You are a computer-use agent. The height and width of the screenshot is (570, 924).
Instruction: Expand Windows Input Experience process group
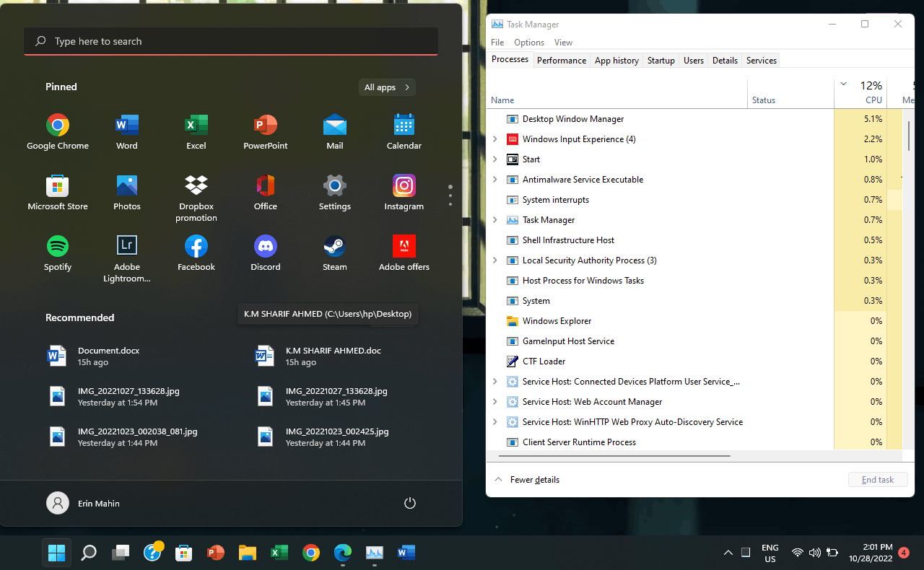click(x=494, y=139)
